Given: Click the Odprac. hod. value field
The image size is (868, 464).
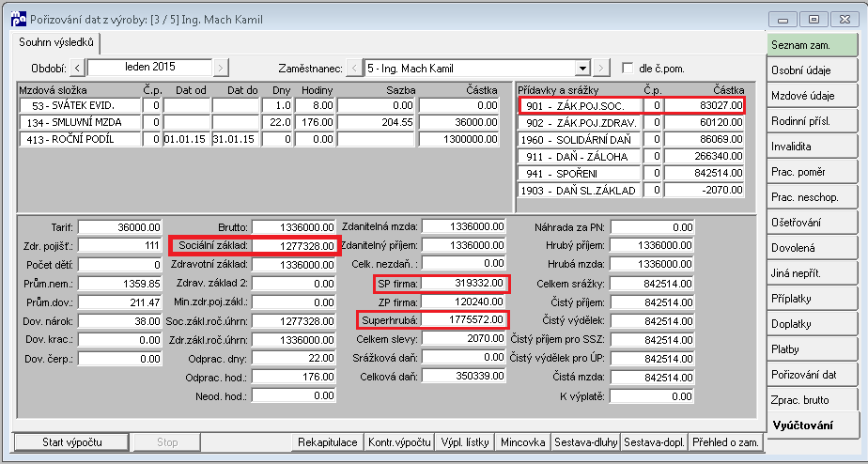Looking at the screenshot, I should pyautogui.click(x=293, y=378).
